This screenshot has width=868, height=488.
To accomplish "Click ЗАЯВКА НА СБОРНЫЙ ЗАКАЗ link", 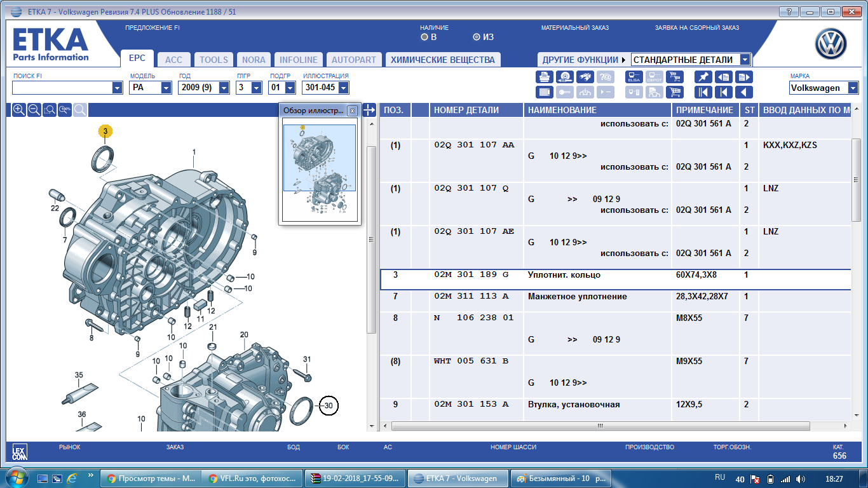I will coord(697,28).
